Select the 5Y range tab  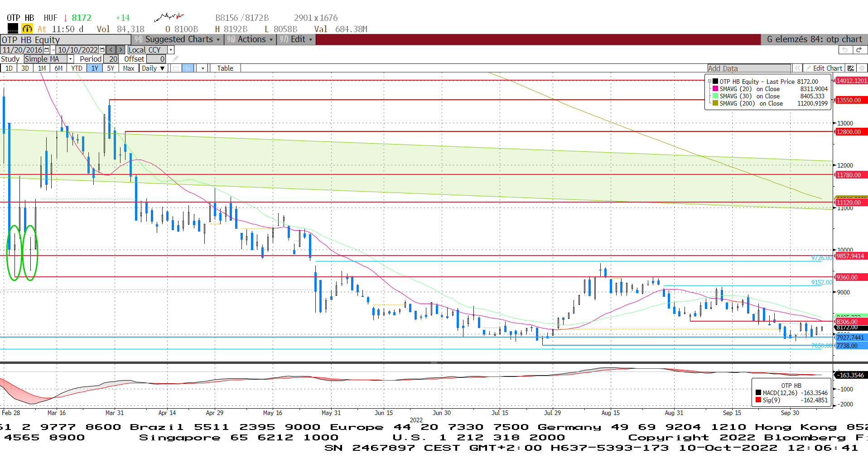pos(111,68)
